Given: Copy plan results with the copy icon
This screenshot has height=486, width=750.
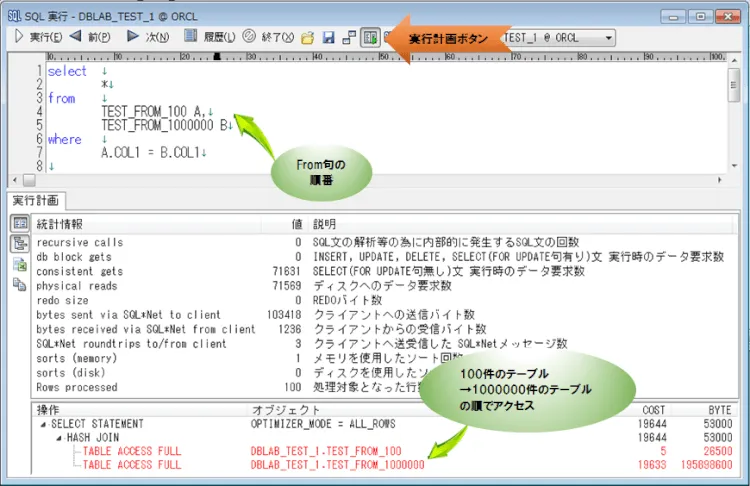Looking at the screenshot, I should pyautogui.click(x=20, y=285).
